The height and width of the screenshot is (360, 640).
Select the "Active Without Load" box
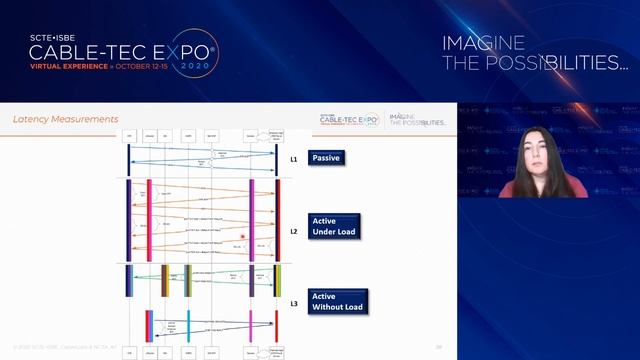click(x=338, y=302)
